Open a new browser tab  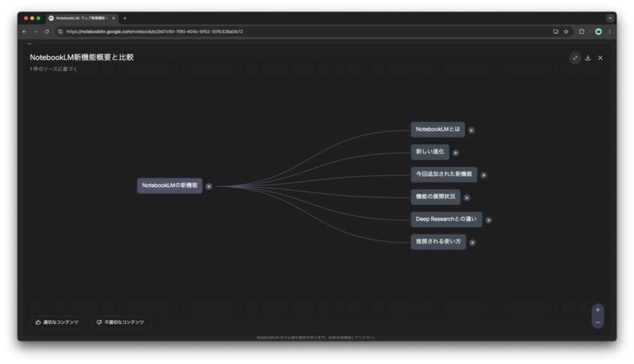(124, 18)
